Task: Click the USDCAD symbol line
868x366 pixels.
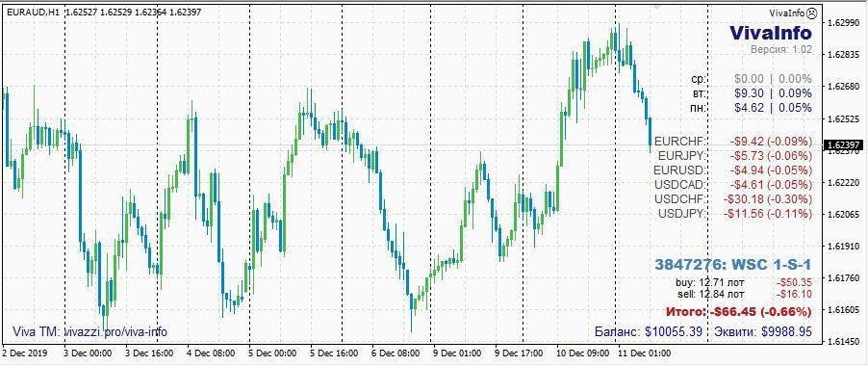Action: (x=733, y=184)
